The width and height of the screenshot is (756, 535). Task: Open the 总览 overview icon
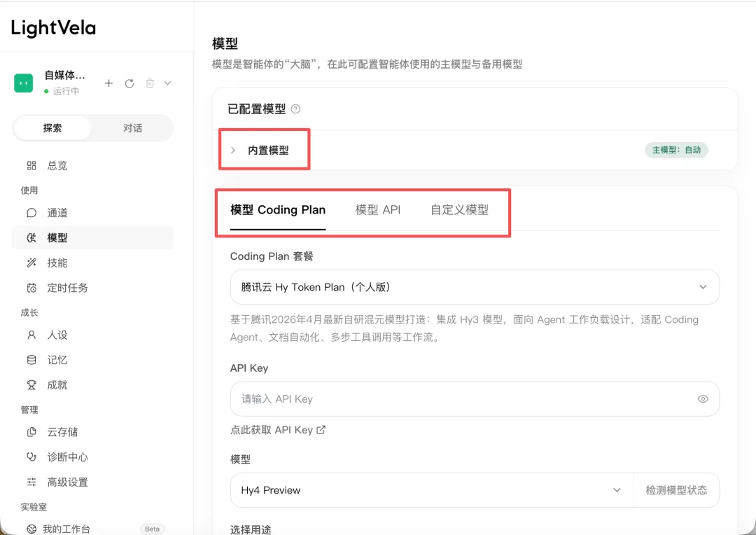point(31,165)
